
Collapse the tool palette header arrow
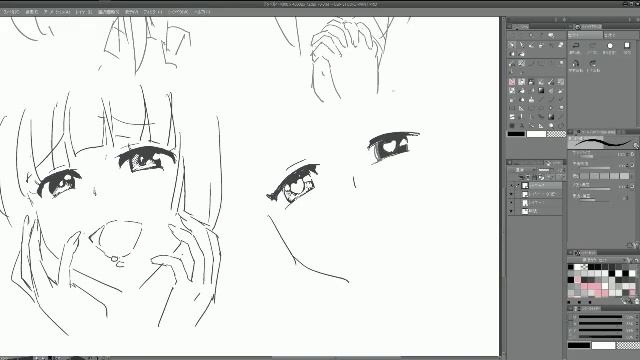point(509,27)
